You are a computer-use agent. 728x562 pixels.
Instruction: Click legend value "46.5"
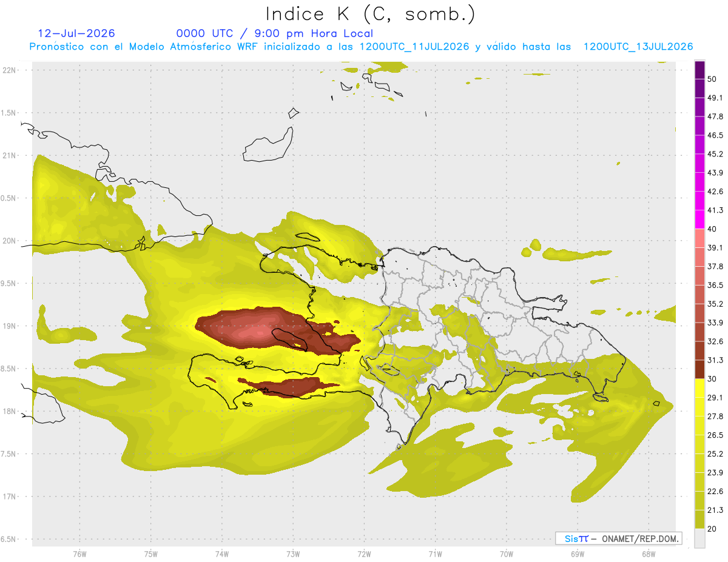715,135
